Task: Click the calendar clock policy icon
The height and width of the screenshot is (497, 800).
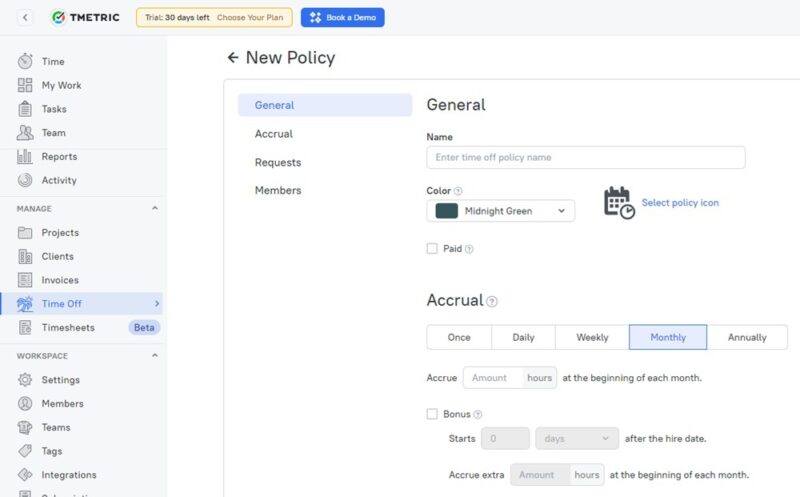Action: tap(619, 203)
